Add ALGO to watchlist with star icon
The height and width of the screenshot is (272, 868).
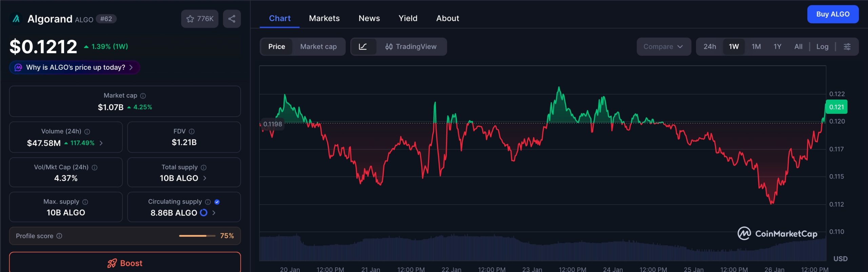[x=190, y=19]
